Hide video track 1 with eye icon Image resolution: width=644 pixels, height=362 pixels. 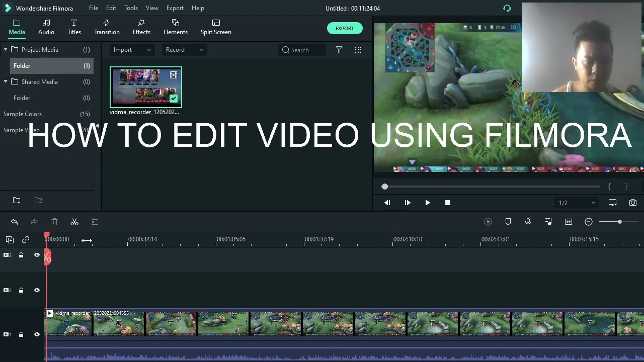click(37, 334)
